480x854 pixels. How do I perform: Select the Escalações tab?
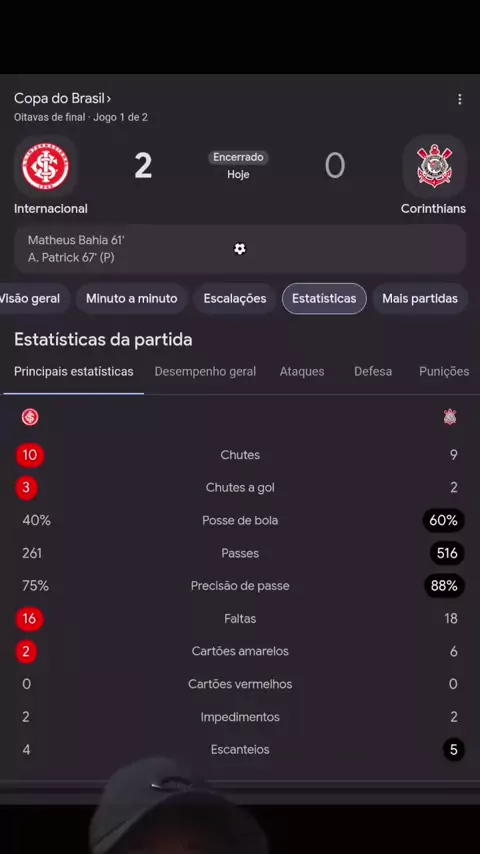coord(235,298)
